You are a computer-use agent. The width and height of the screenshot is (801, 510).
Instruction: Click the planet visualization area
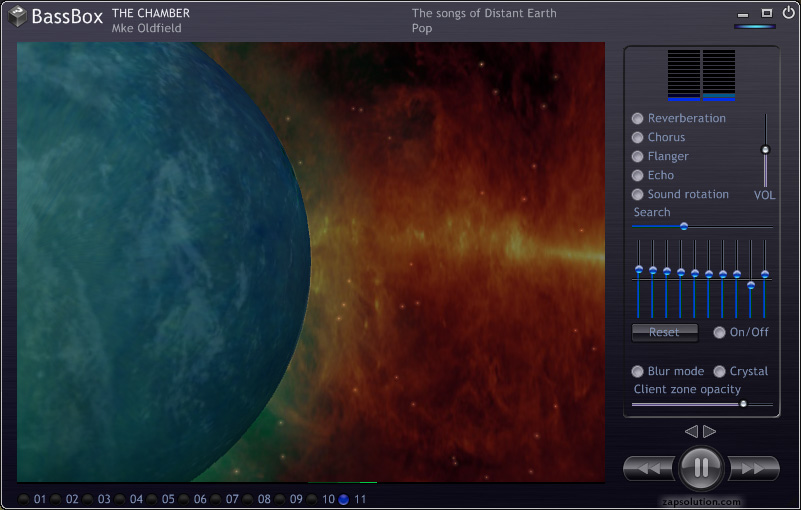311,262
